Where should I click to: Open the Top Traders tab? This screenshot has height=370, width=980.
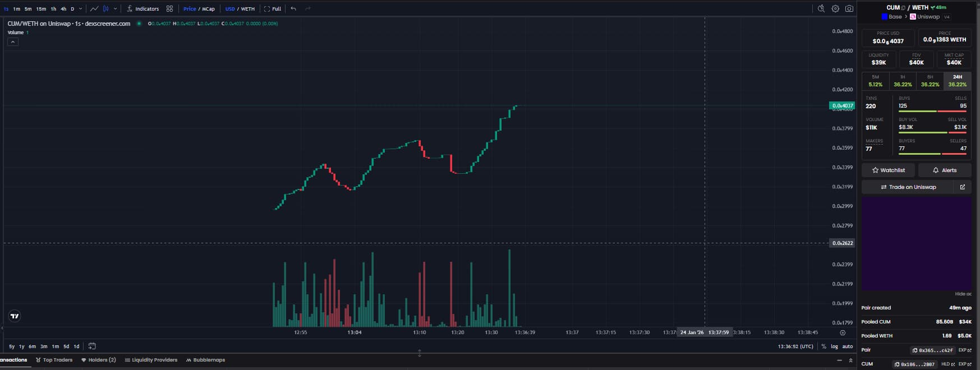[54, 360]
